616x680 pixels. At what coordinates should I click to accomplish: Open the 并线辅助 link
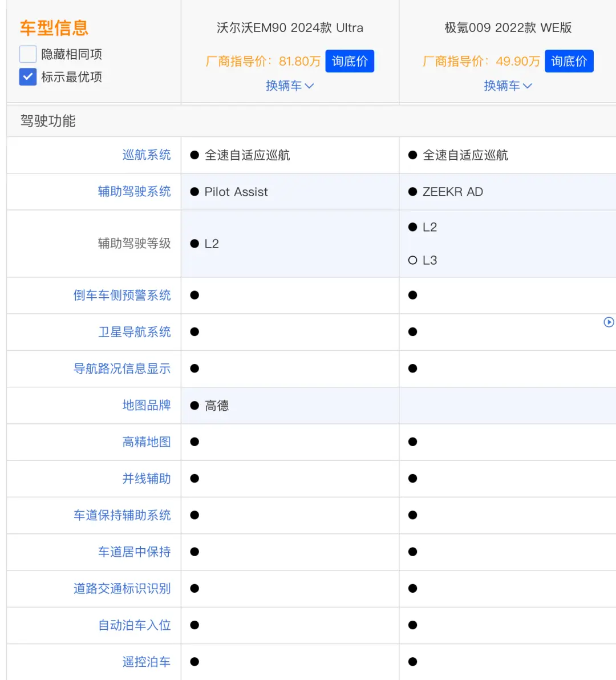(147, 479)
